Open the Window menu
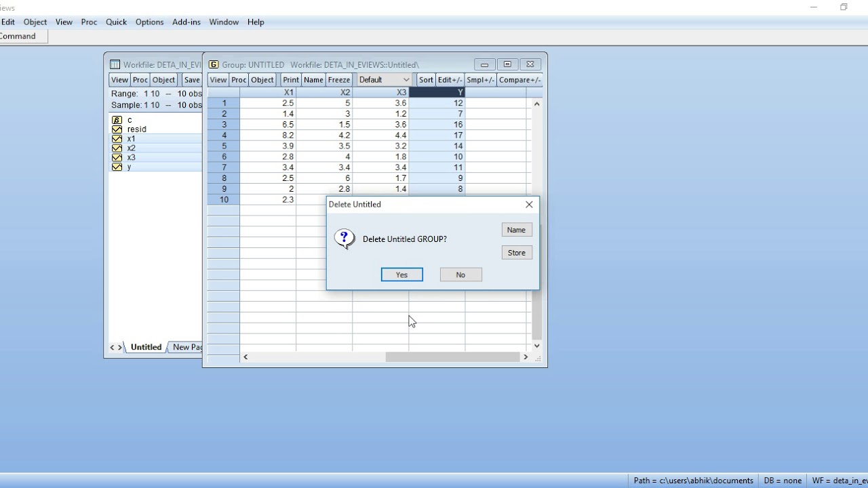This screenshot has width=868, height=488. (224, 22)
